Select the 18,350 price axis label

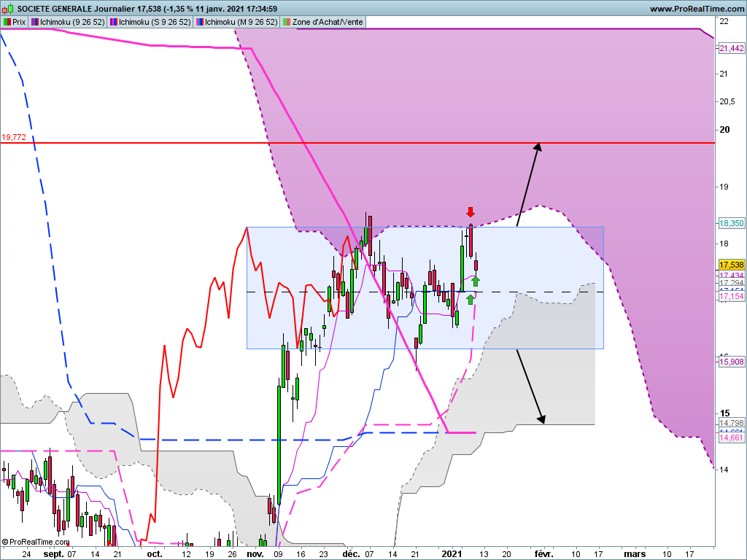(x=731, y=223)
